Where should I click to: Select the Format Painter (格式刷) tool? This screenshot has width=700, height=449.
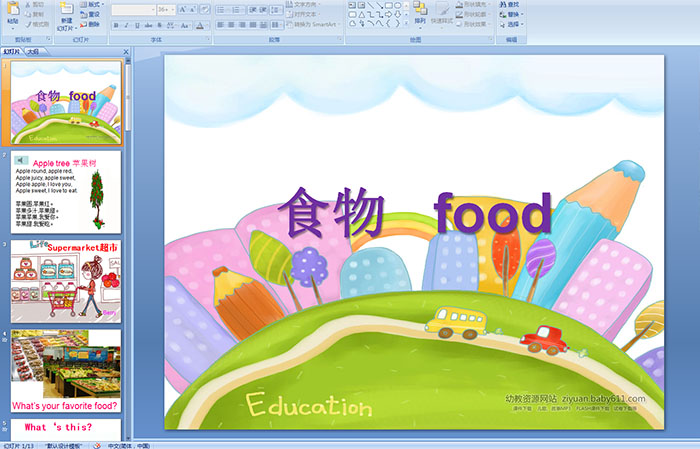point(37,24)
